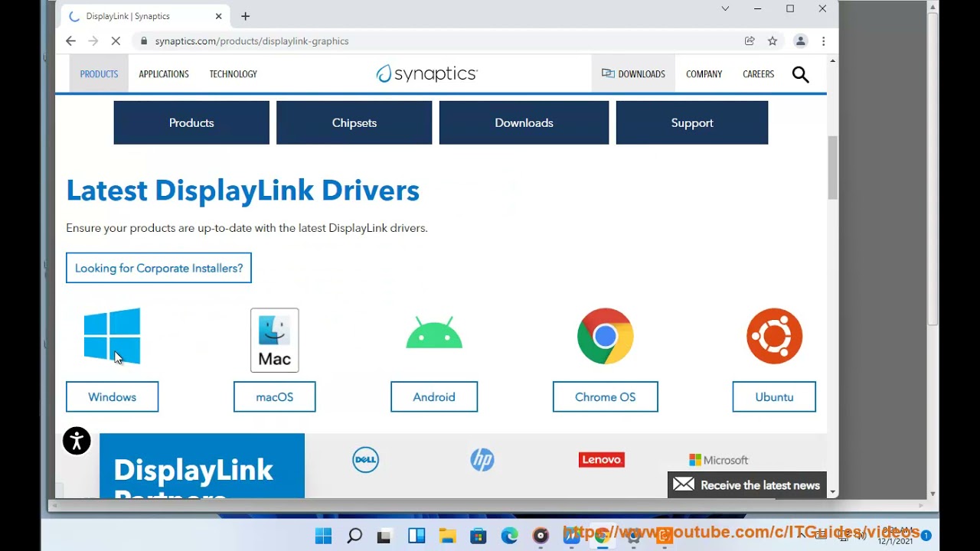The width and height of the screenshot is (980, 551).
Task: Click the Latest DisplayLink Drivers heading
Action: (243, 191)
